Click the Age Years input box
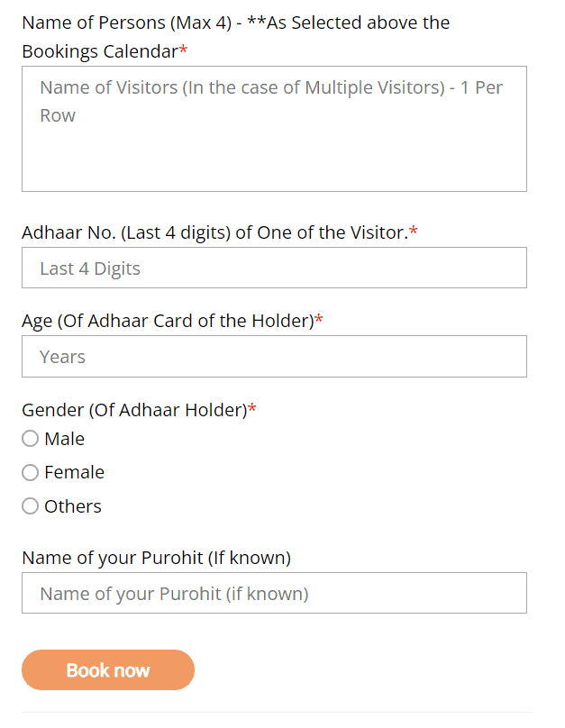Viewport: 565px width, 728px height. coord(274,357)
